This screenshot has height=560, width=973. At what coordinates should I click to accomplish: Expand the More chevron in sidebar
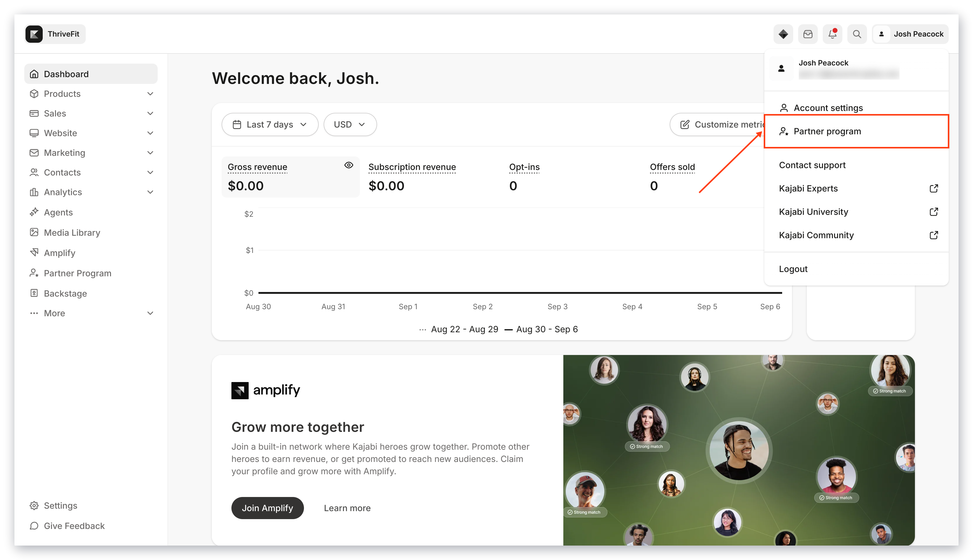click(150, 313)
